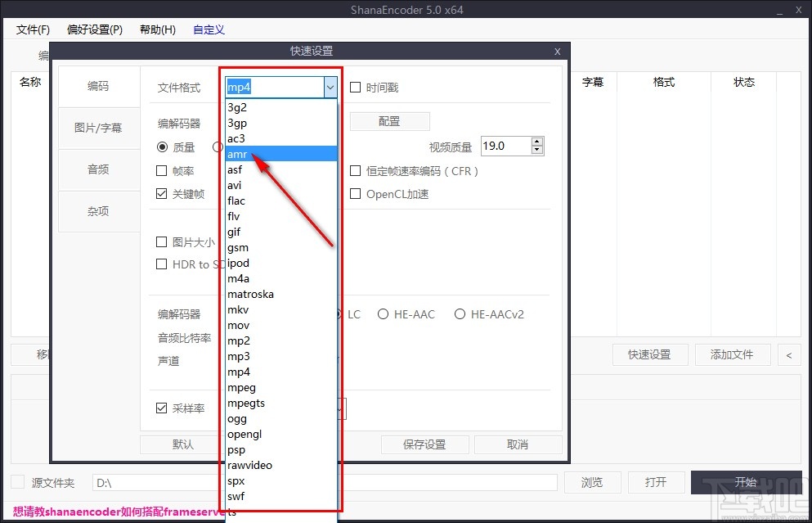
Task: Select mov format entry
Action: [x=281, y=325]
